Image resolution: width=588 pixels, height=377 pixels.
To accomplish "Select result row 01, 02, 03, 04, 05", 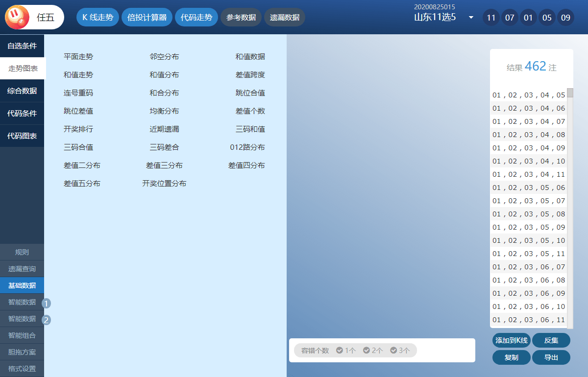I will [529, 95].
